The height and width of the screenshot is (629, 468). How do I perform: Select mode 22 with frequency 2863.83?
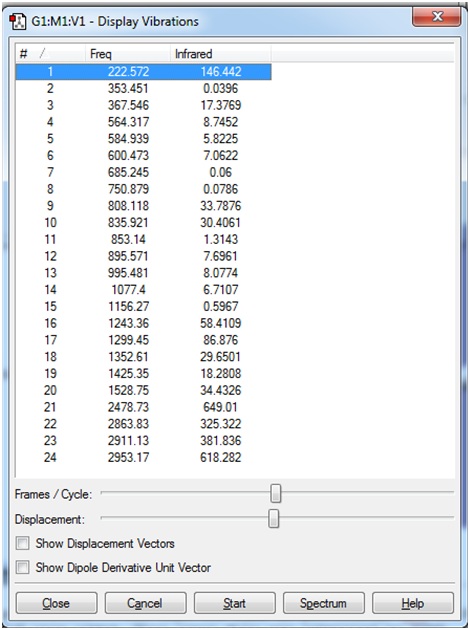click(x=144, y=424)
